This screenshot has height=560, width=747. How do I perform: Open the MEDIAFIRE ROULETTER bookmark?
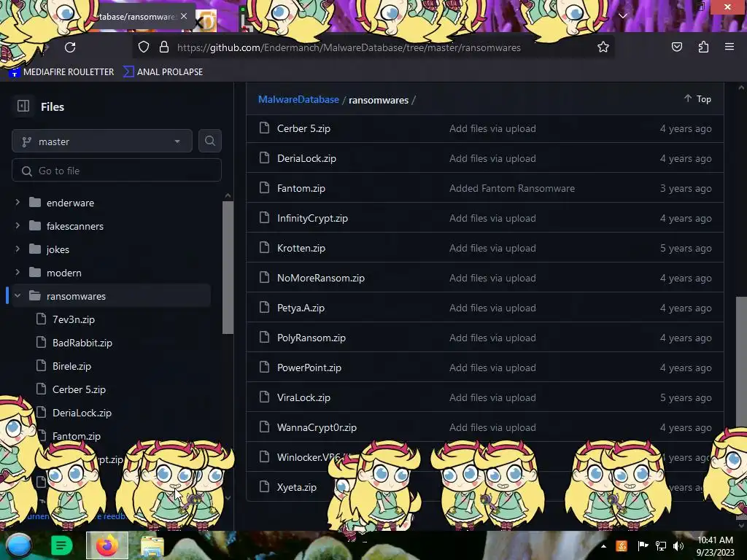[62, 72]
